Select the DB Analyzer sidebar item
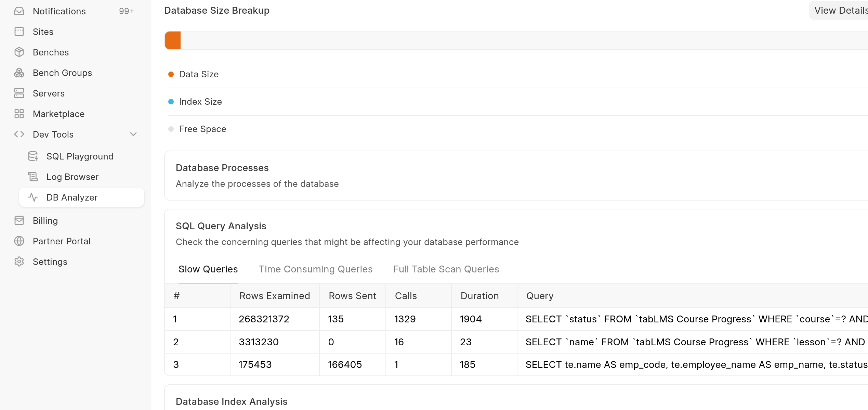This screenshot has height=410, width=868. click(x=72, y=197)
